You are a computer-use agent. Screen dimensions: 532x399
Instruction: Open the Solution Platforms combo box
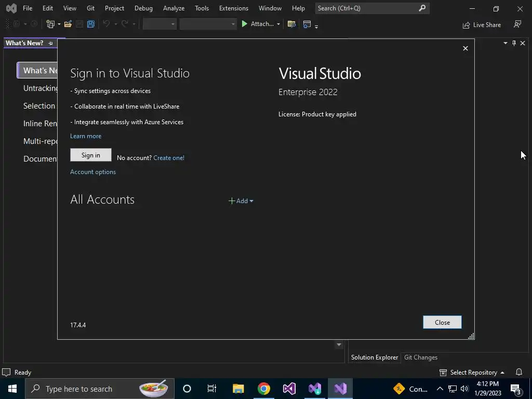pyautogui.click(x=208, y=24)
